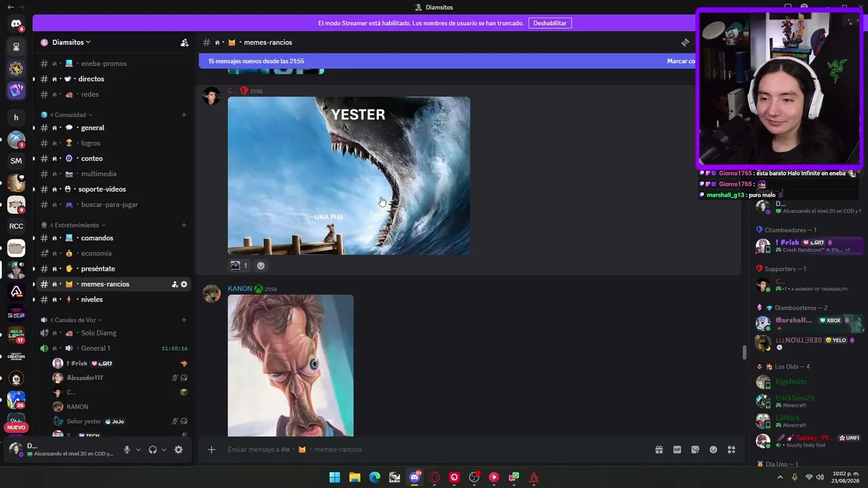Open Opera browser from taskbar

click(435, 477)
